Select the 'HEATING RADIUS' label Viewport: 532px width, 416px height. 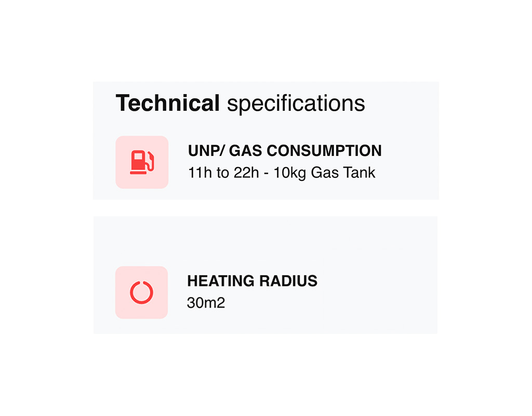[x=252, y=281]
